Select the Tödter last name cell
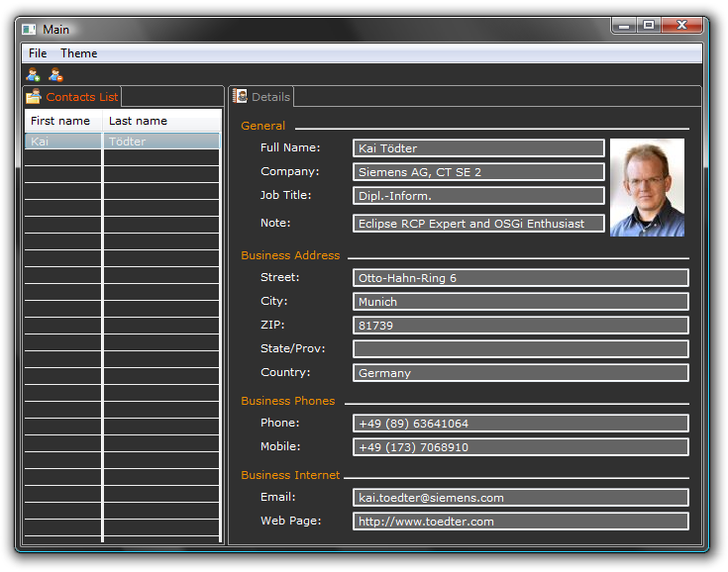This screenshot has height=572, width=728. click(161, 142)
